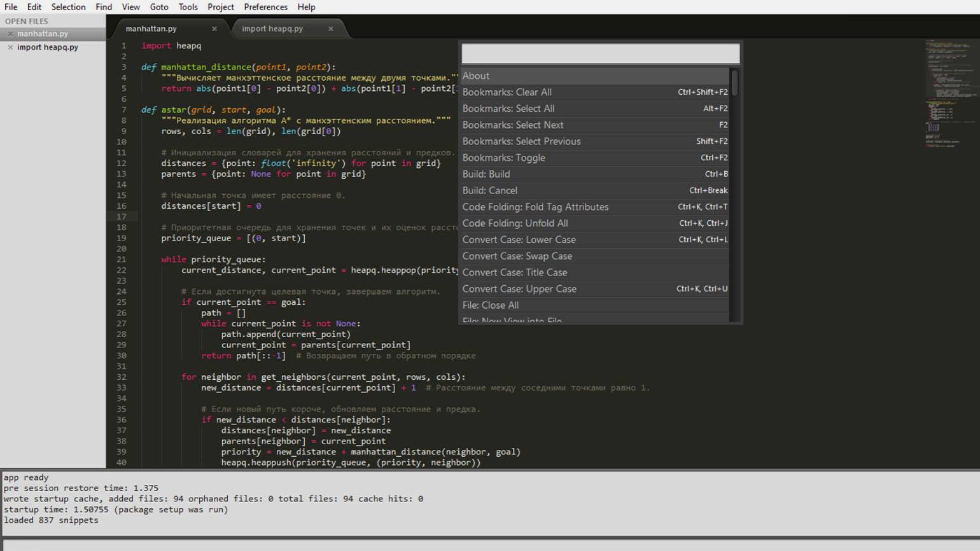The height and width of the screenshot is (551, 980).
Task: Choose About in the command palette
Action: point(595,76)
